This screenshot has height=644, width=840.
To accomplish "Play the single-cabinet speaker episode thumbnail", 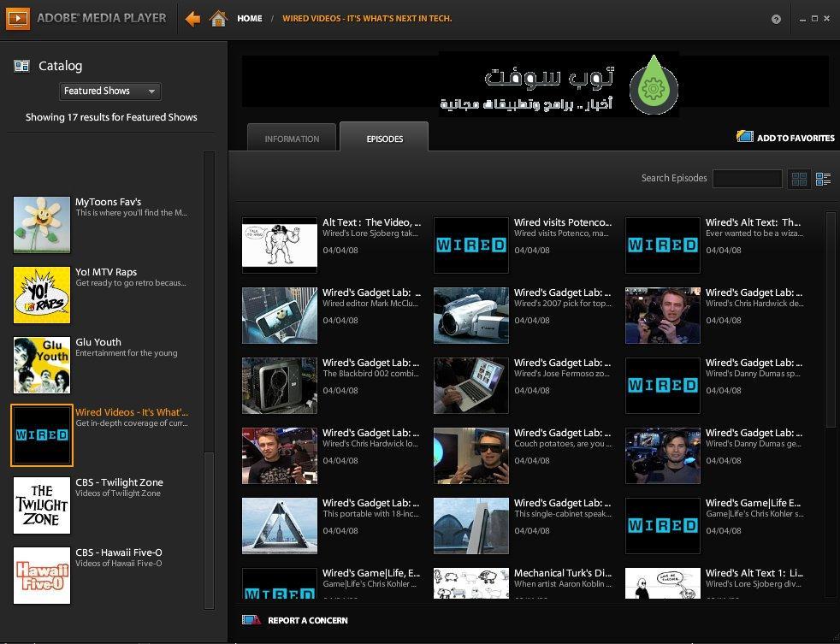I will (x=470, y=526).
